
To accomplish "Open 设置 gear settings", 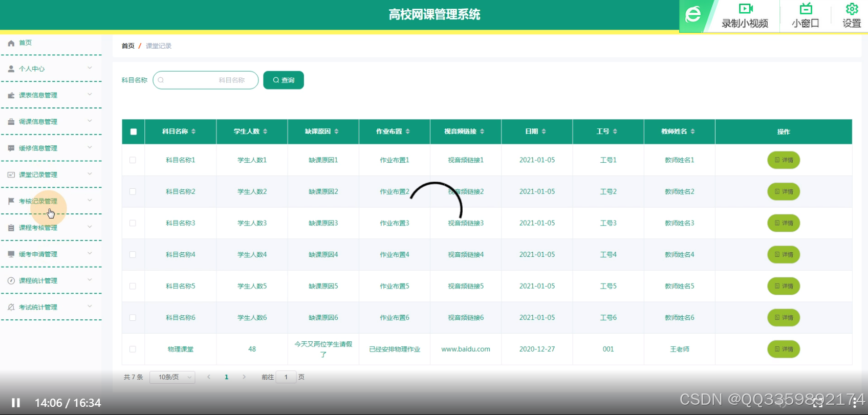I will (852, 15).
